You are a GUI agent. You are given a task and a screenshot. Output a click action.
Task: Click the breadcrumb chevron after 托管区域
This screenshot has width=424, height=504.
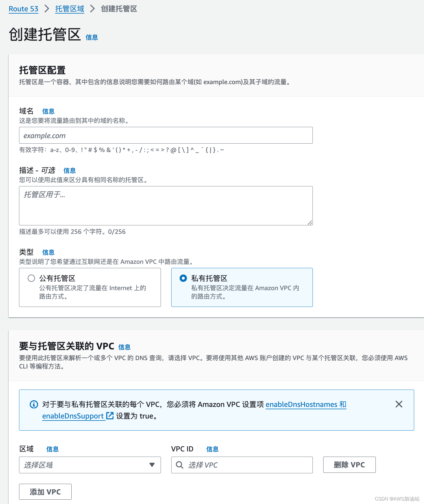[x=92, y=9]
